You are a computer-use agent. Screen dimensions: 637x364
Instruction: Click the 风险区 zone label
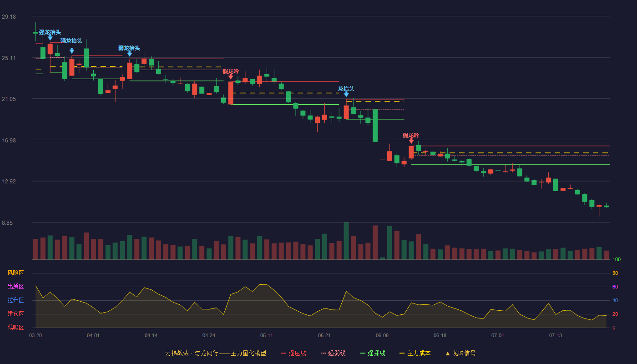(15, 273)
